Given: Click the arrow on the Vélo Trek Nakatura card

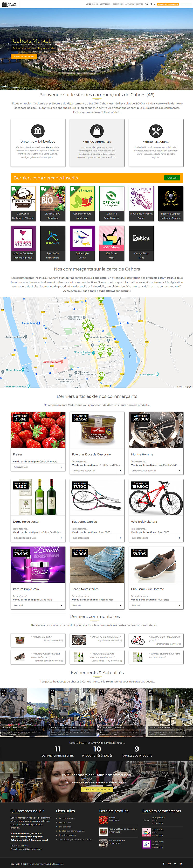Looking at the screenshot, I should (179, 538).
